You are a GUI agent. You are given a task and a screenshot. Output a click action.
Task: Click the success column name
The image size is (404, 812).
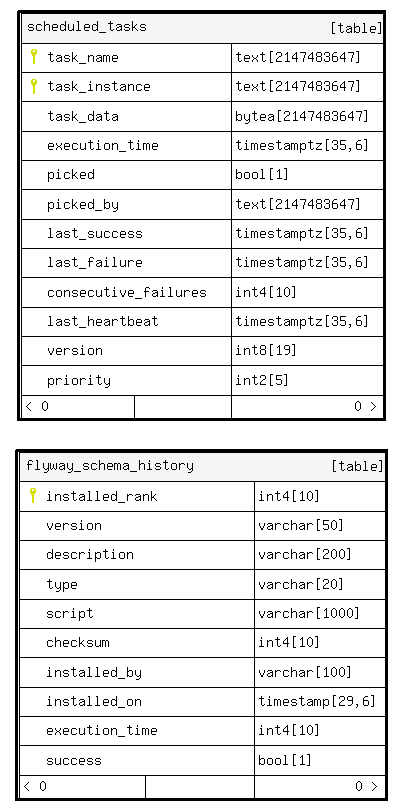(74, 760)
